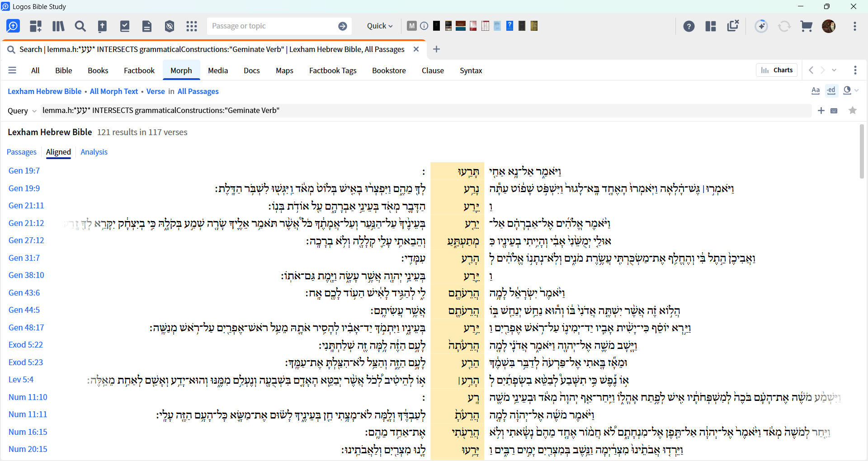Screen dimensions: 868x461
Task: Click the gray M shortcut icon
Action: (411, 26)
